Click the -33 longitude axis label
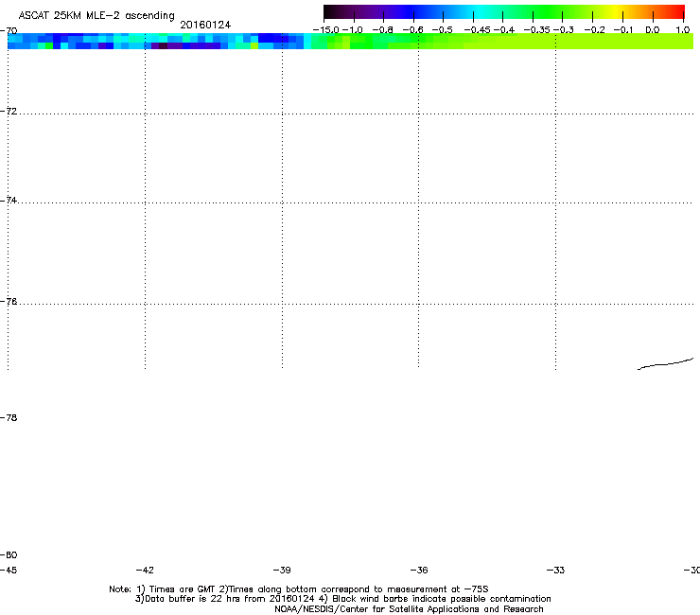 (556, 571)
